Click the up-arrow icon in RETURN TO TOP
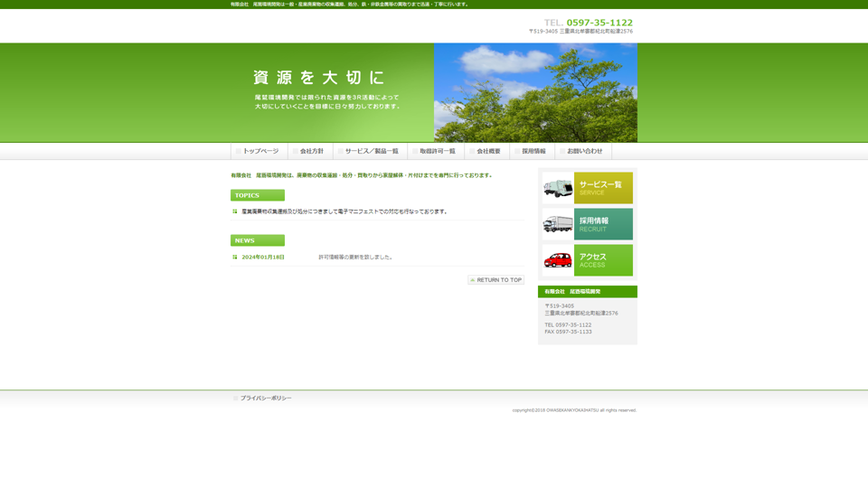Viewport: 868px width, 488px height. tap(473, 280)
